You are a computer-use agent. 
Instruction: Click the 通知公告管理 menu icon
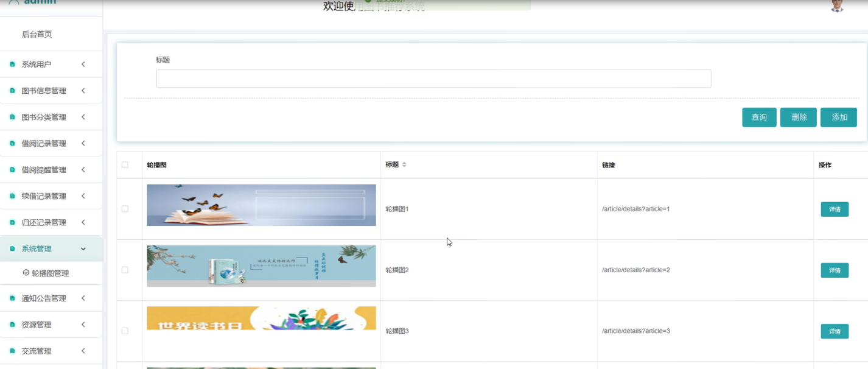click(12, 298)
